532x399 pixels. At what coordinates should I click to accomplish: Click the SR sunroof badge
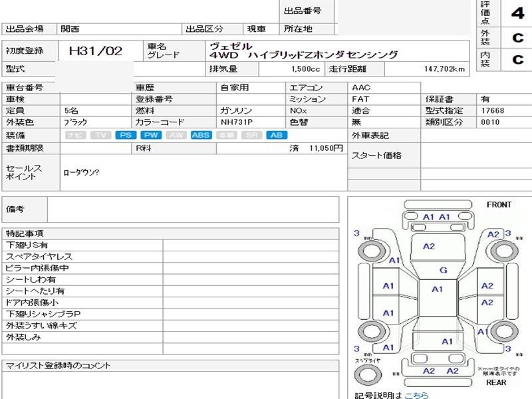(x=251, y=135)
